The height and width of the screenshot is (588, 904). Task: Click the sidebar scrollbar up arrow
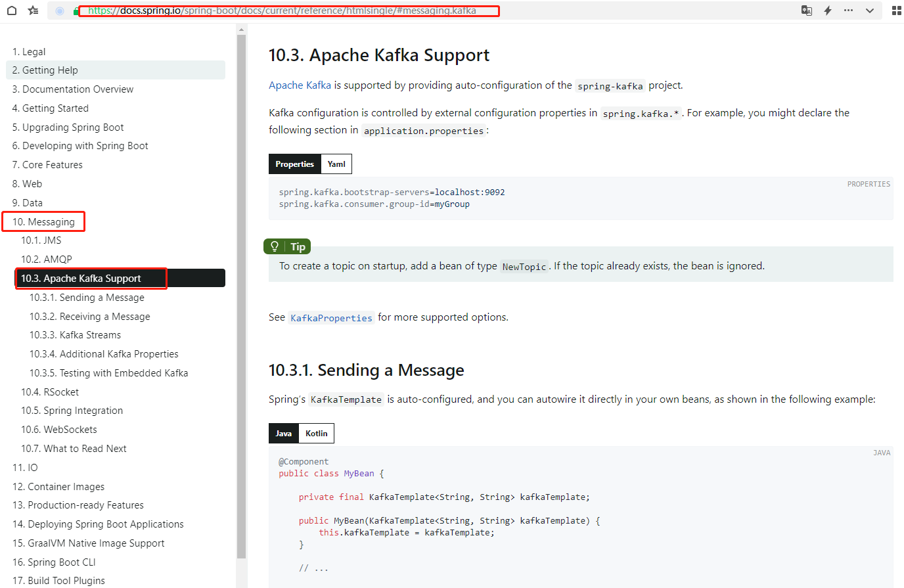(x=241, y=30)
